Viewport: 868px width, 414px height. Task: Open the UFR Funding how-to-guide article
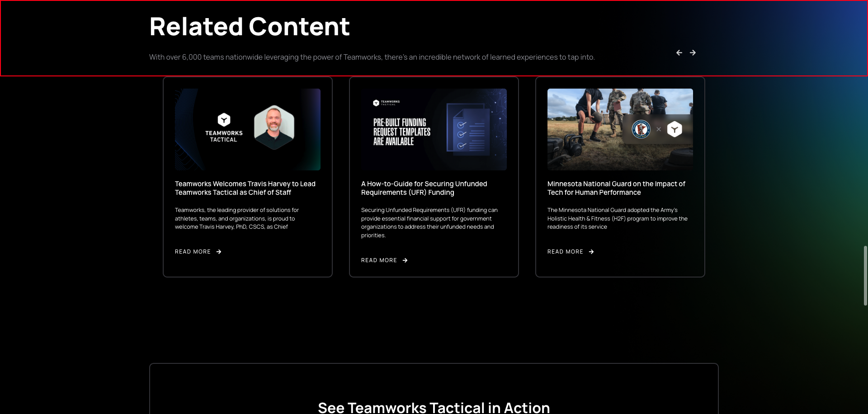pyautogui.click(x=424, y=188)
